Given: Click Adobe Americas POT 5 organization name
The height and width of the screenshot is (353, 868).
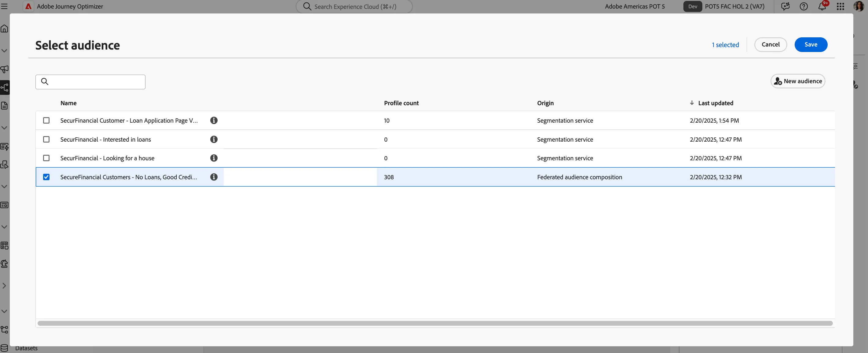Looking at the screenshot, I should 634,6.
